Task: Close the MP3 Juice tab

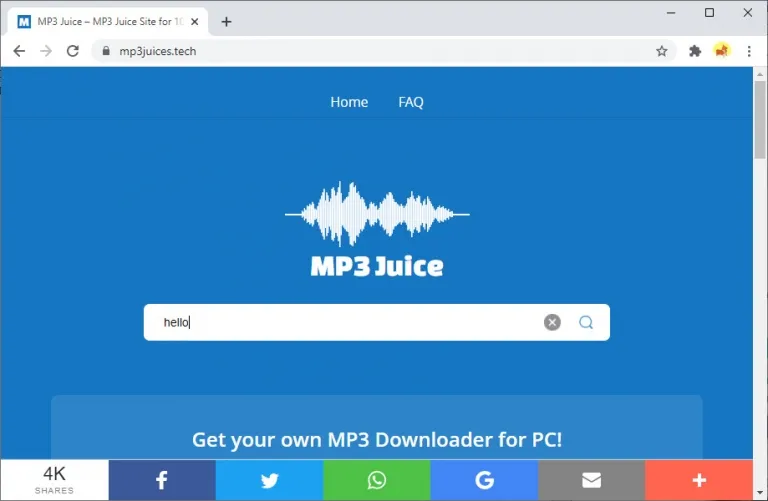Action: pyautogui.click(x=194, y=22)
